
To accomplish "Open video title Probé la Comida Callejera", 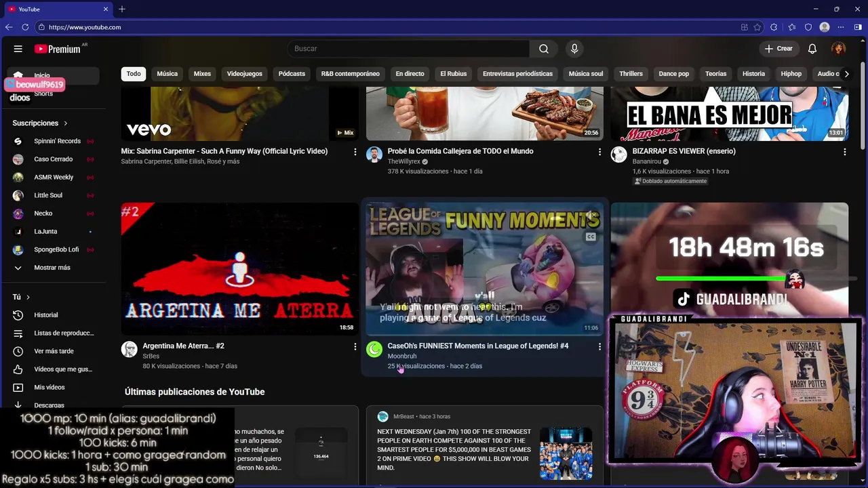I will click(460, 151).
